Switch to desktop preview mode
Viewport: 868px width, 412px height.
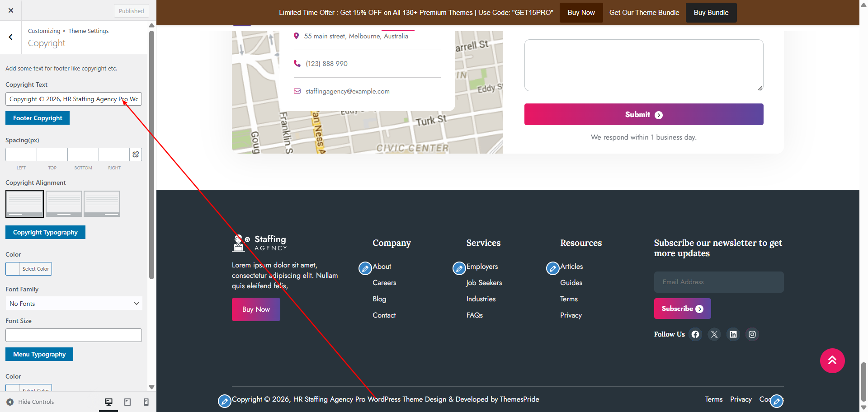(x=108, y=402)
